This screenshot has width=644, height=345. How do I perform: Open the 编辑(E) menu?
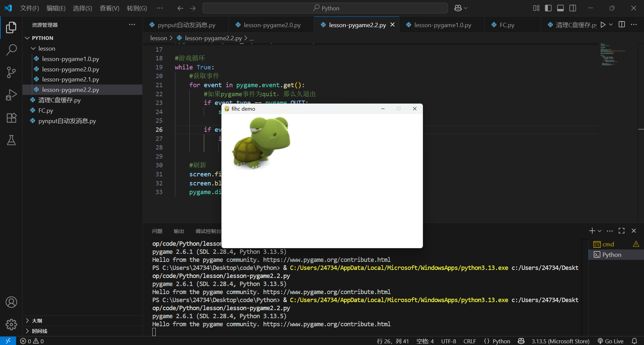point(56,8)
